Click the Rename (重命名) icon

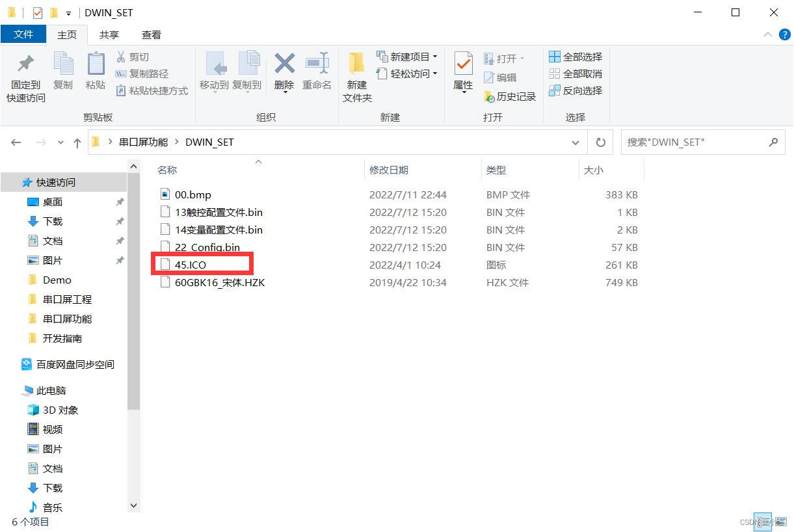(317, 64)
